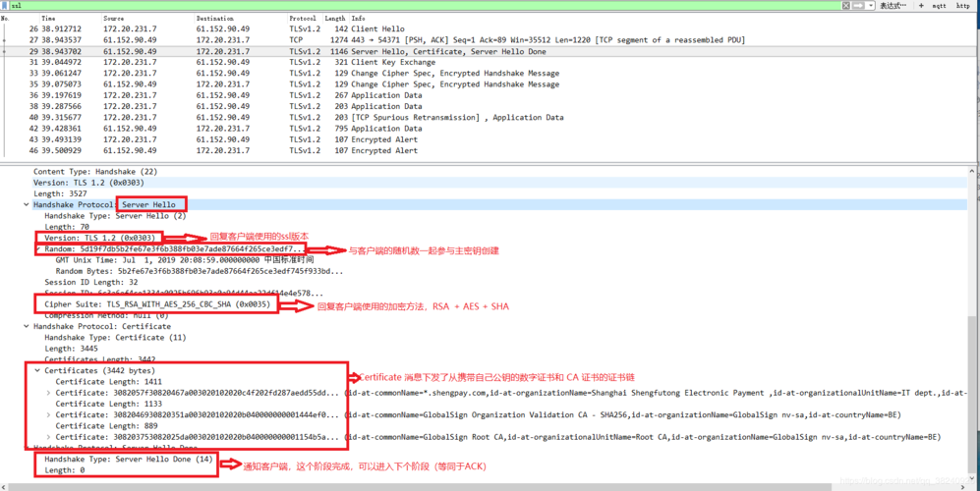Click into the display filter input field
980x491 pixels.
(425, 5)
